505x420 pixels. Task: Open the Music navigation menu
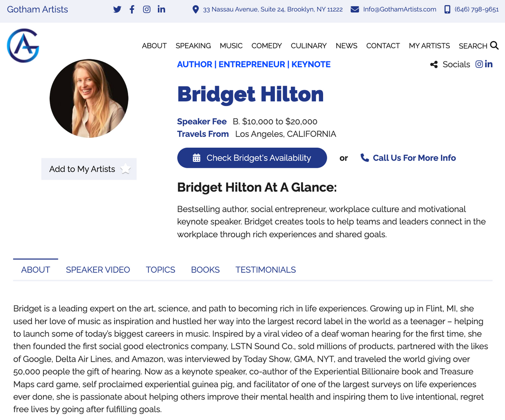(231, 46)
